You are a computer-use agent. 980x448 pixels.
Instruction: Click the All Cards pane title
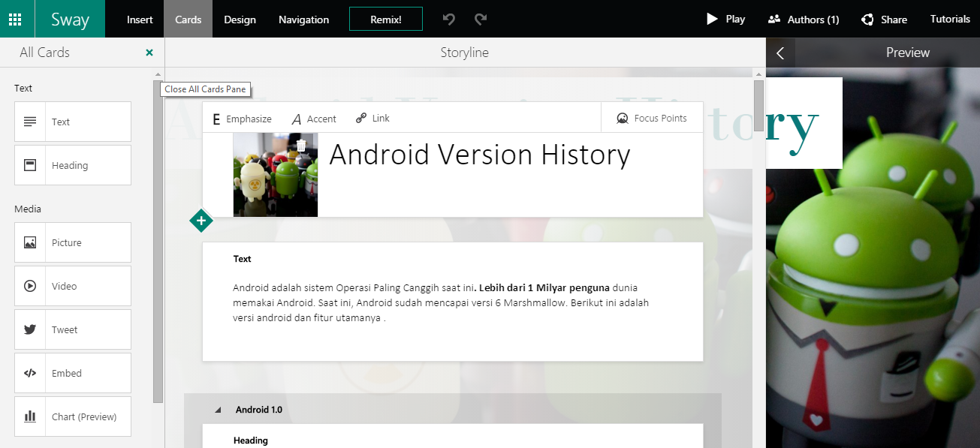[44, 53]
